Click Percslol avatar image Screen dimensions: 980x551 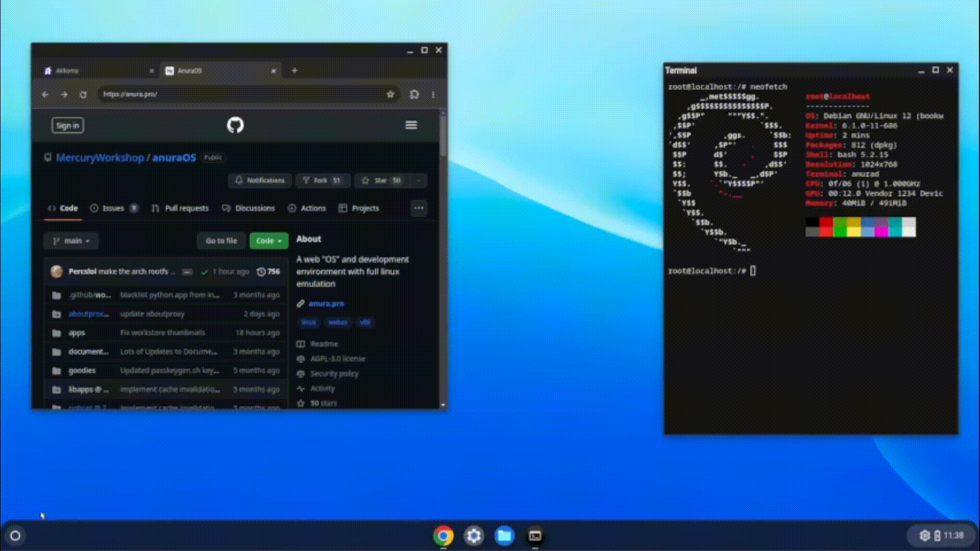tap(57, 271)
